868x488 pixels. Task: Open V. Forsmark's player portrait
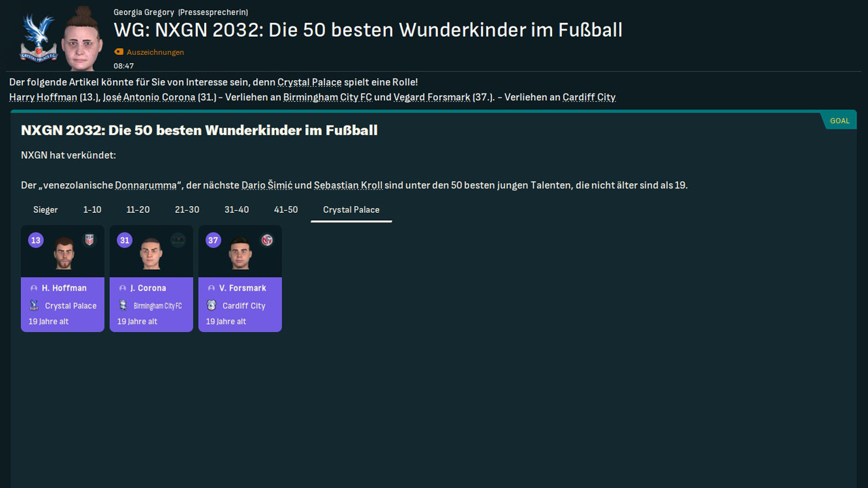click(240, 253)
